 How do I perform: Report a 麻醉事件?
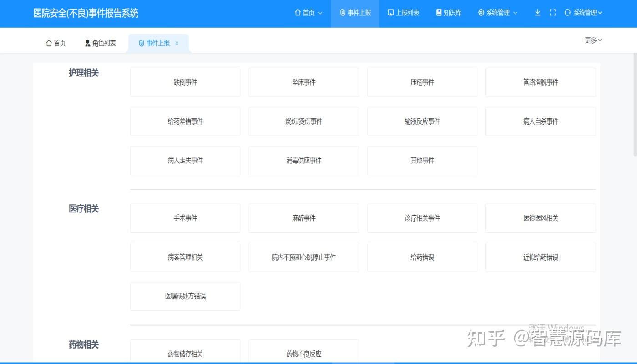point(304,218)
